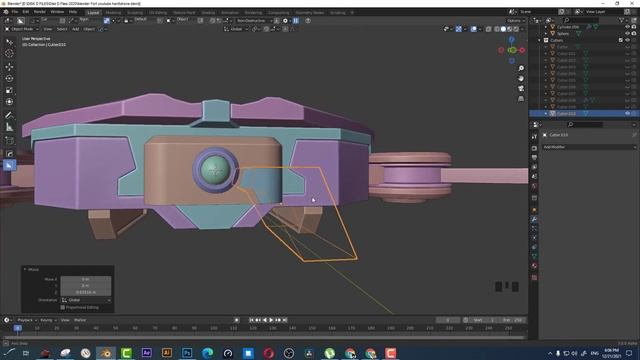The height and width of the screenshot is (360, 640).
Task: Open the Keying dropdown in timeline
Action: click(x=48, y=320)
